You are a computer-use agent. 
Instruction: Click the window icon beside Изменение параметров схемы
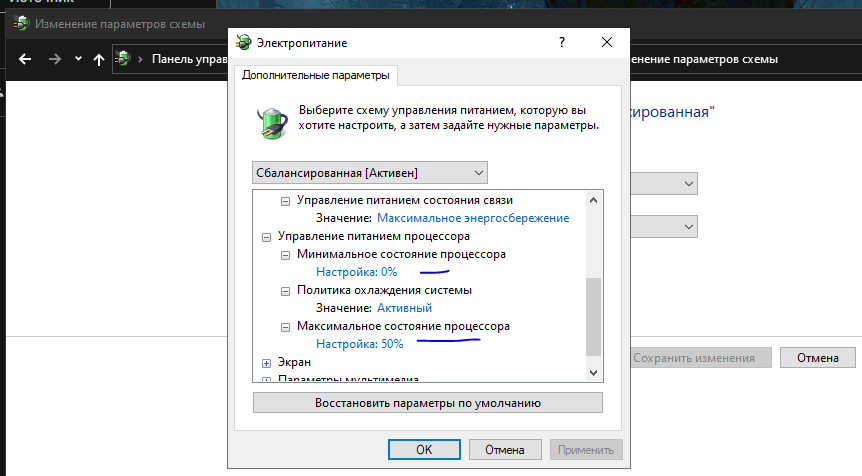[21, 24]
